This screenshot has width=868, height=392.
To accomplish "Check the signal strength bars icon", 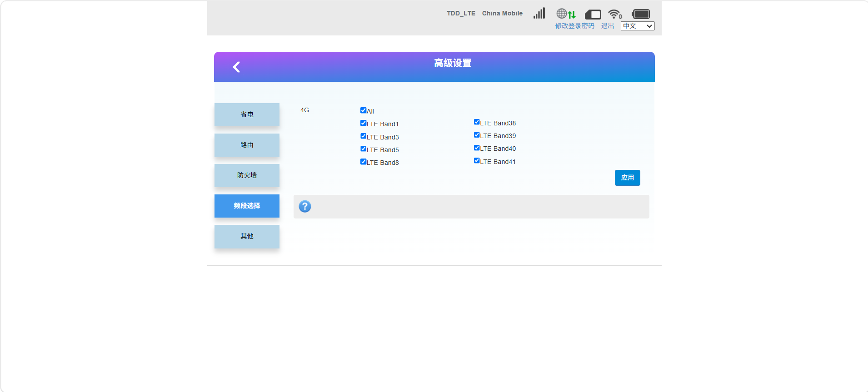I will (x=539, y=13).
